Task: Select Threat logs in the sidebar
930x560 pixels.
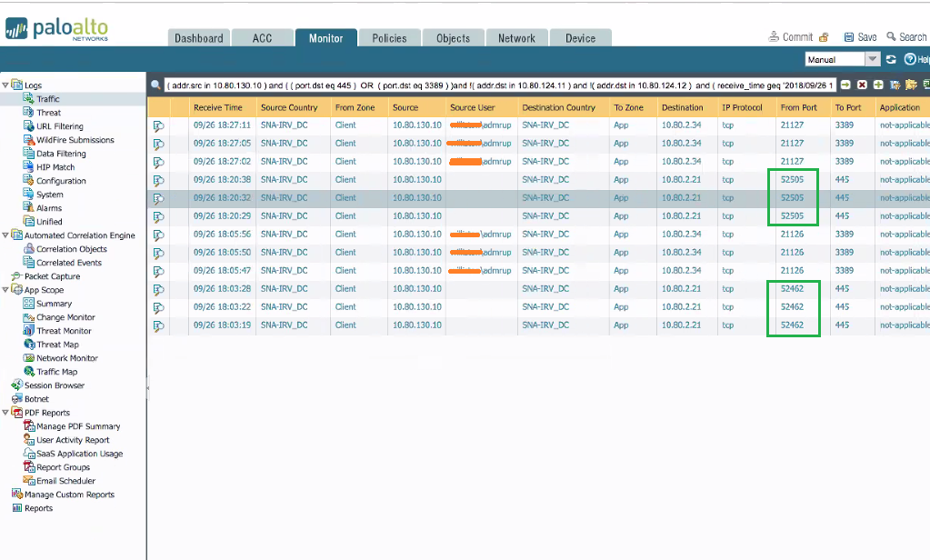Action: point(49,113)
